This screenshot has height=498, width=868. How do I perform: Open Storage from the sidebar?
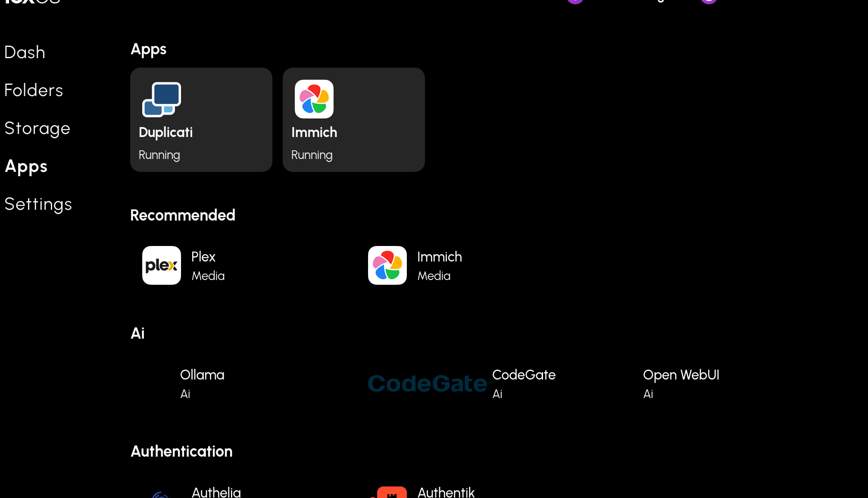(37, 128)
